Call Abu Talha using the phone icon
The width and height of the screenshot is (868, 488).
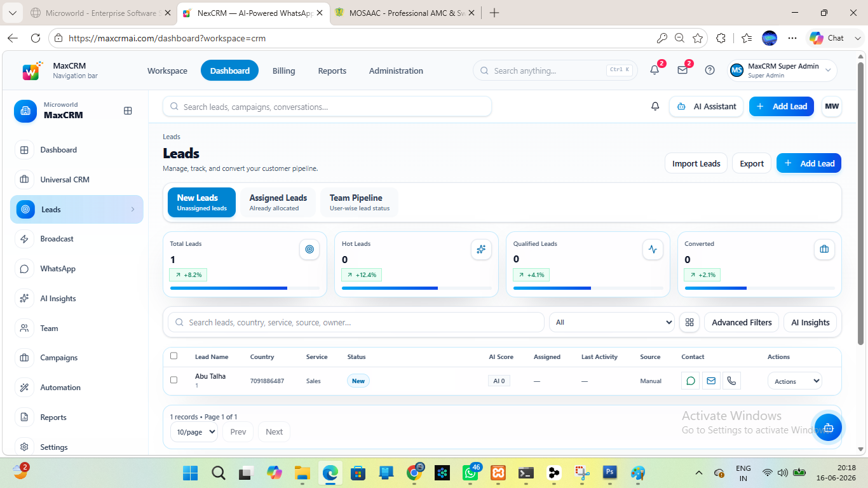click(x=731, y=381)
